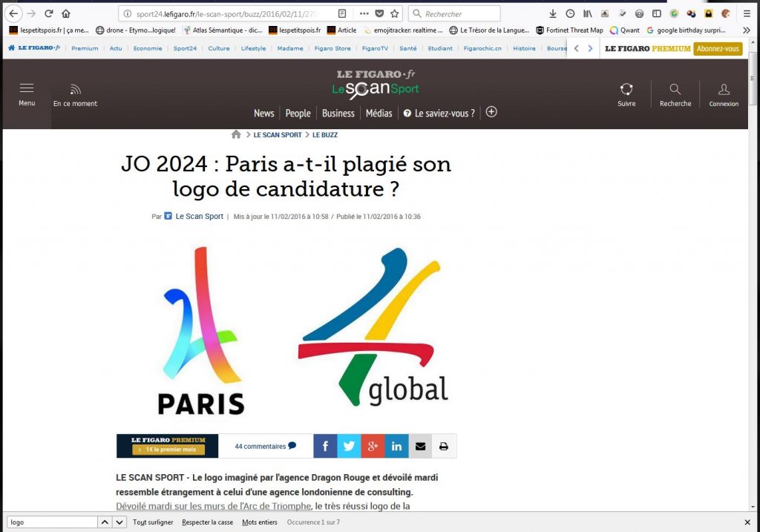Open the 'En ce moment' feed icon
Viewport: 760px width, 532px height.
[x=75, y=90]
